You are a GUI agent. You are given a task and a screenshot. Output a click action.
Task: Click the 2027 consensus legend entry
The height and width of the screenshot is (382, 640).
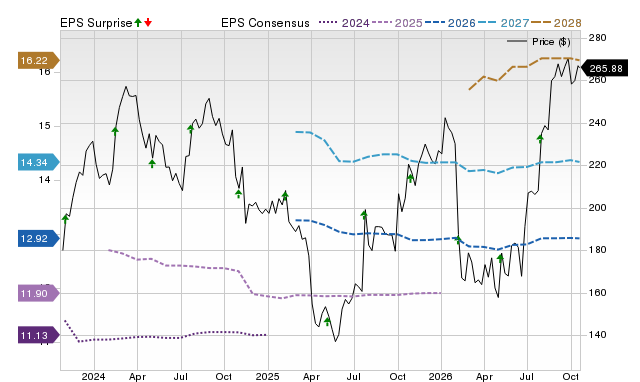point(503,23)
